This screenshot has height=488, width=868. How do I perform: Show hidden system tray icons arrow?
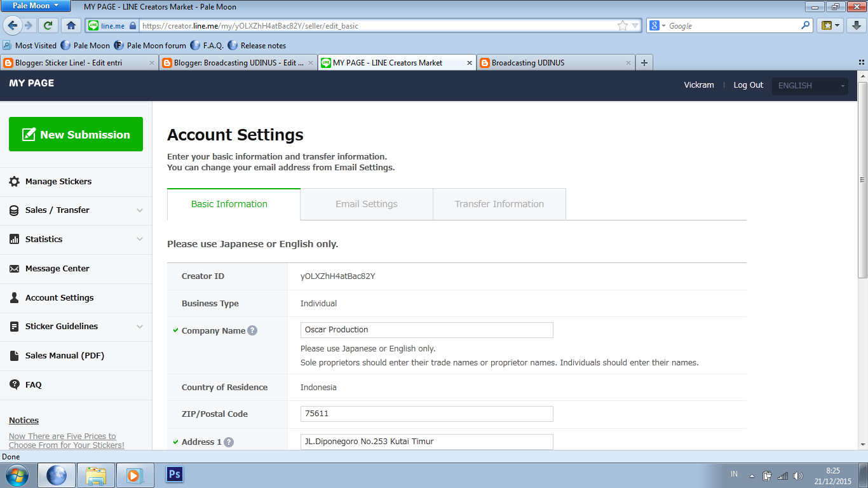(752, 476)
